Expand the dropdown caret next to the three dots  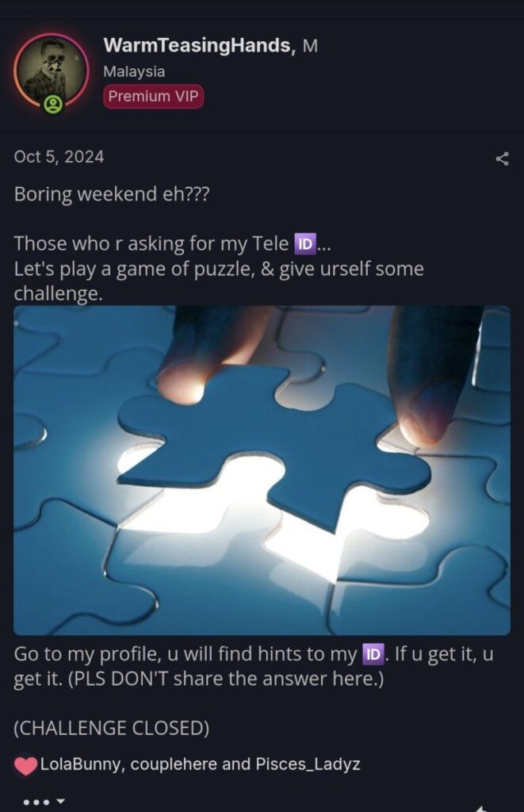click(x=60, y=802)
